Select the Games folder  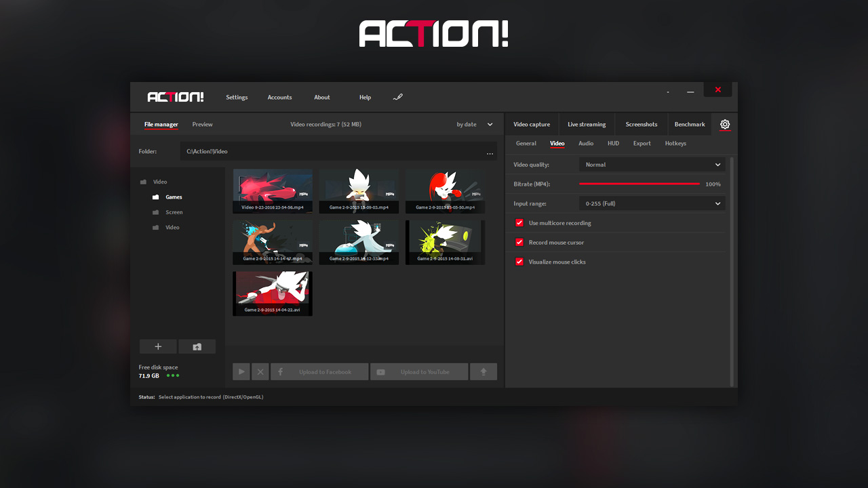pyautogui.click(x=167, y=197)
